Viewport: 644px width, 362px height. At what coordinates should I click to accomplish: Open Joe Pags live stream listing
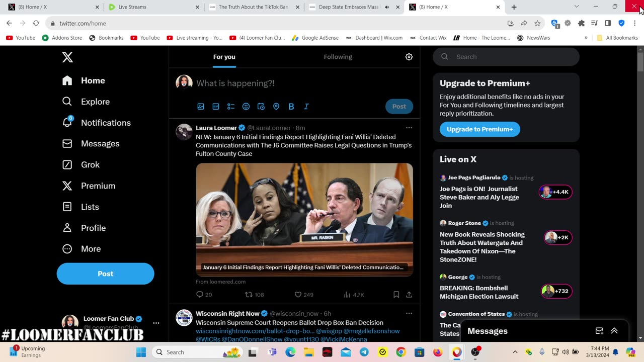[x=506, y=192]
